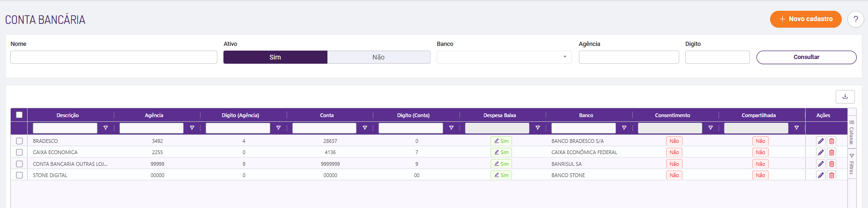The image size is (868, 208).
Task: Open the Banco dropdown filter
Action: click(x=504, y=57)
